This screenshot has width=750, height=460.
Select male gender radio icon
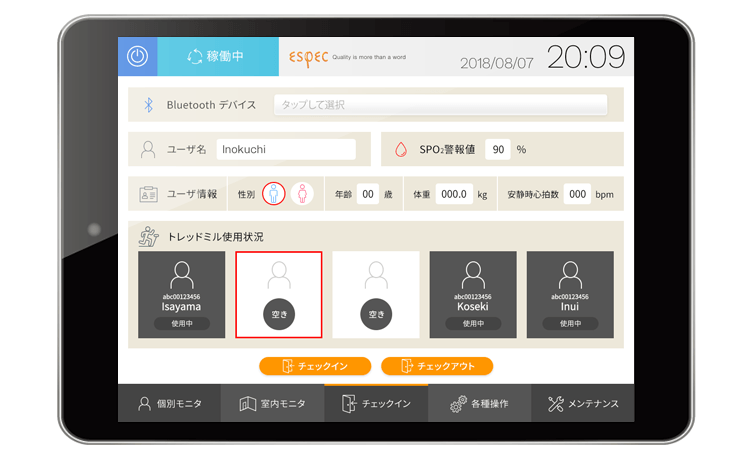274,194
